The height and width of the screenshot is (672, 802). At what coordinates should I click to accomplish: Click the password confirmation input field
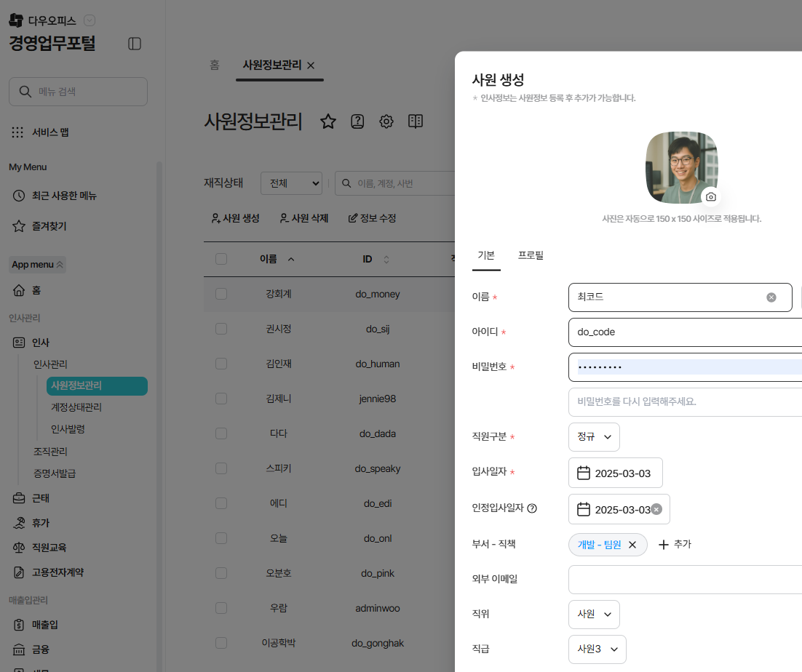(684, 401)
